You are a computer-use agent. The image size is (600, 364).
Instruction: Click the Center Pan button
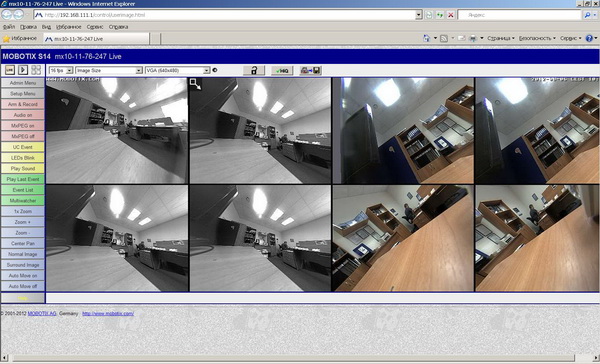(x=23, y=243)
